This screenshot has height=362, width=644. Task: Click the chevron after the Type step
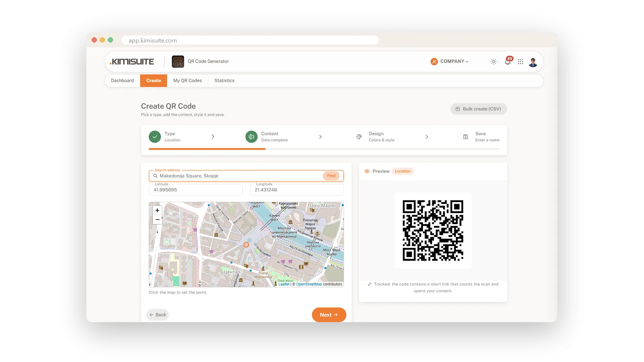[213, 137]
